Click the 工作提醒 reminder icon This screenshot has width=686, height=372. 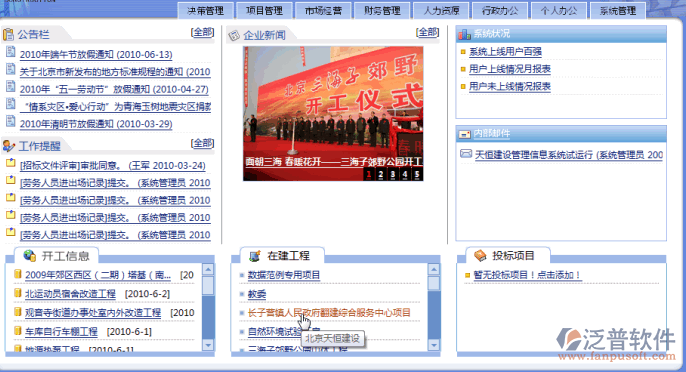coord(8,145)
